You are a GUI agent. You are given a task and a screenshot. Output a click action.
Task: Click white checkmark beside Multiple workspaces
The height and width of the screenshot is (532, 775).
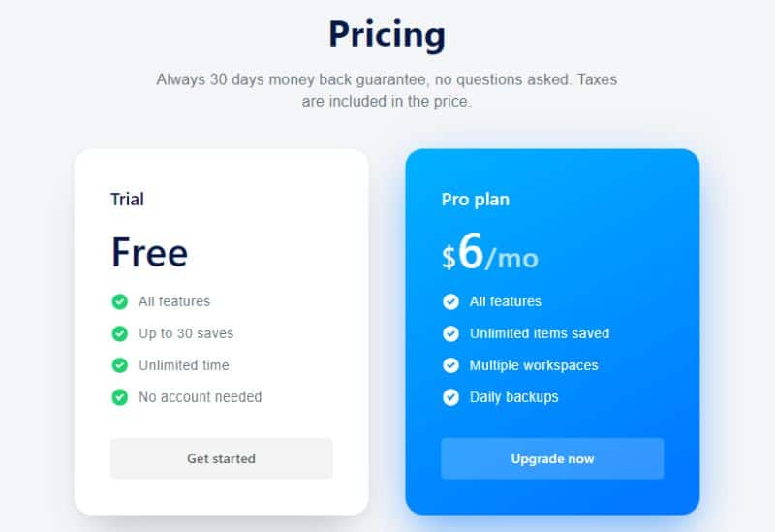[450, 365]
